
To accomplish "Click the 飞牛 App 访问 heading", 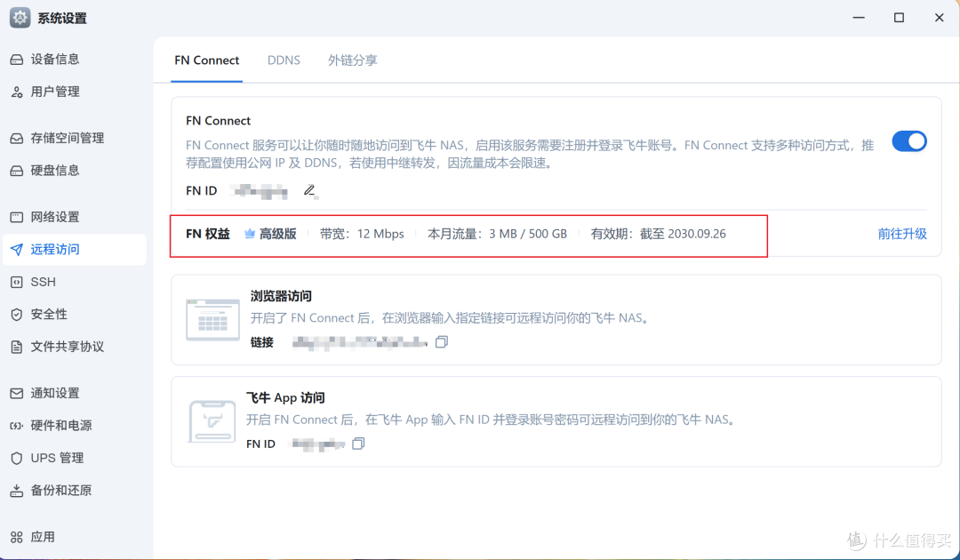I will (x=285, y=398).
